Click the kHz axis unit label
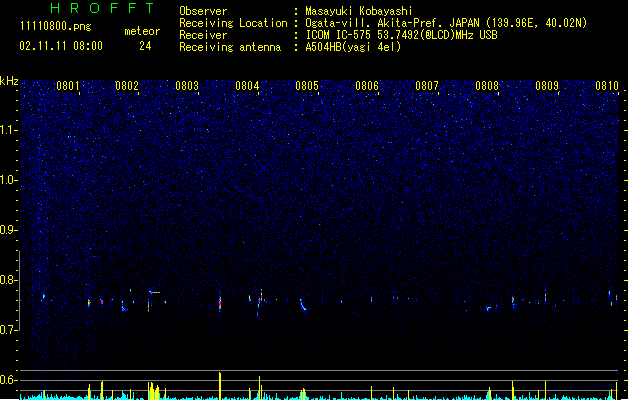 pos(9,81)
